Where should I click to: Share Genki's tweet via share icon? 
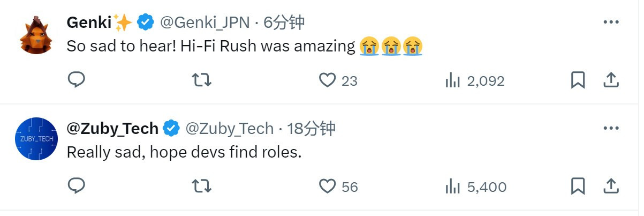(611, 80)
